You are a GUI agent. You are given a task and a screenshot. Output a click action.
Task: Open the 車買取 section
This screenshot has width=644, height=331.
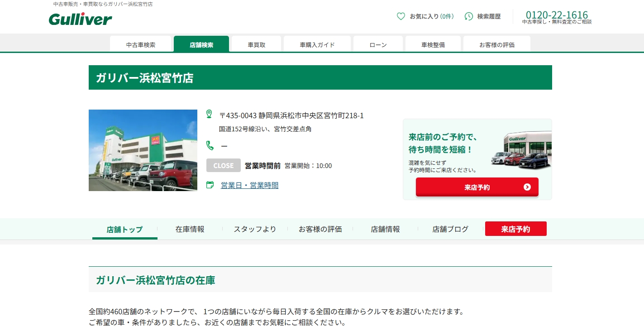256,44
